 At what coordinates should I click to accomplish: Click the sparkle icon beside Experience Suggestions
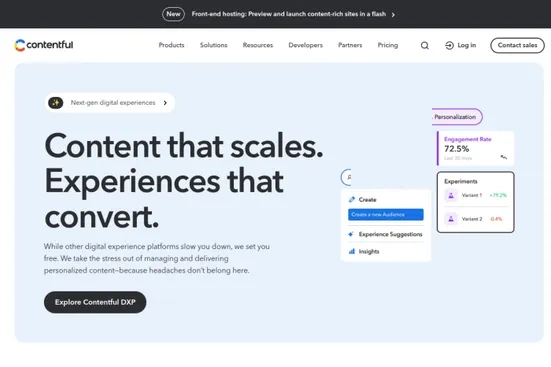tap(351, 234)
